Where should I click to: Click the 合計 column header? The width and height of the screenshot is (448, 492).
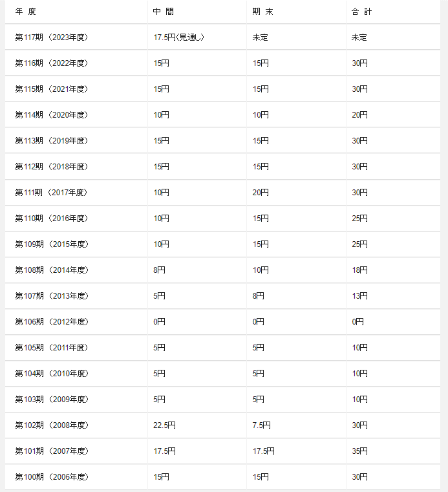362,12
